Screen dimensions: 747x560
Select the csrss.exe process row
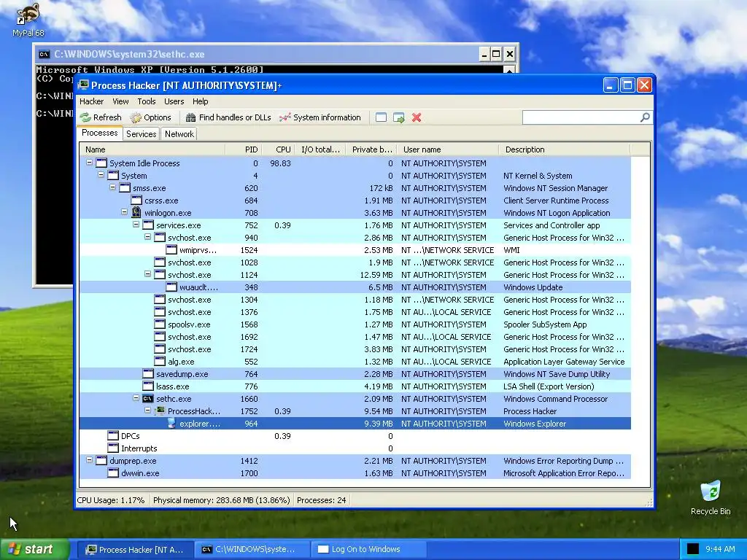tap(355, 201)
